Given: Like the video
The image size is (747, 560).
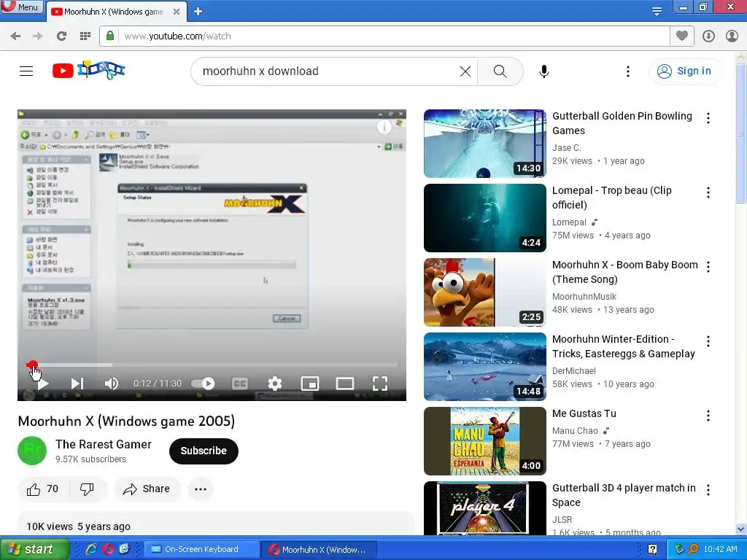Looking at the screenshot, I should pos(42,489).
